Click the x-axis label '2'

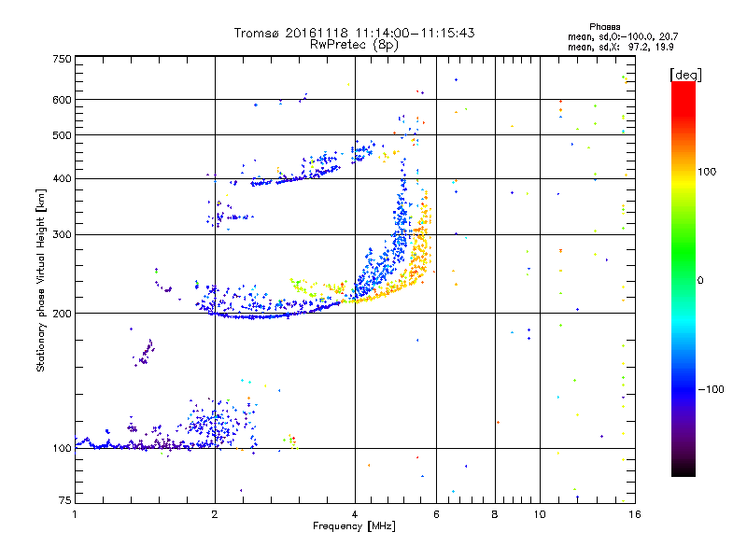pyautogui.click(x=215, y=514)
